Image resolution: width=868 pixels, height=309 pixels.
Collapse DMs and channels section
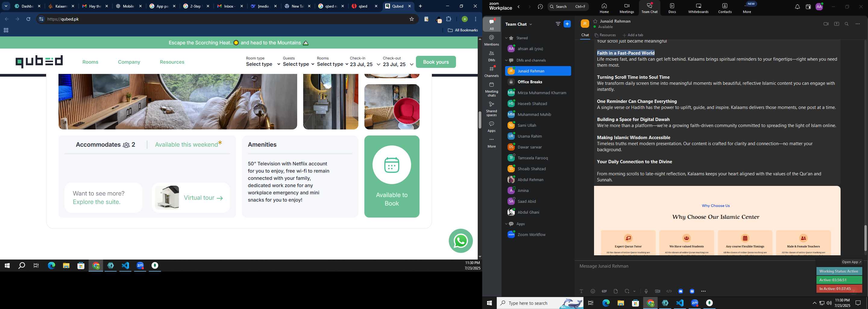pos(506,60)
